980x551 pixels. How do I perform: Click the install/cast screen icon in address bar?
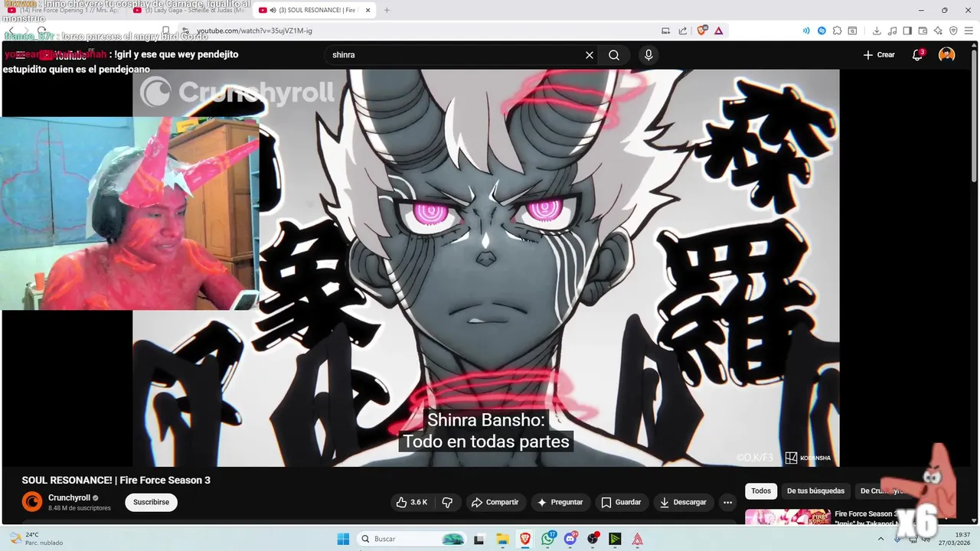(x=665, y=31)
